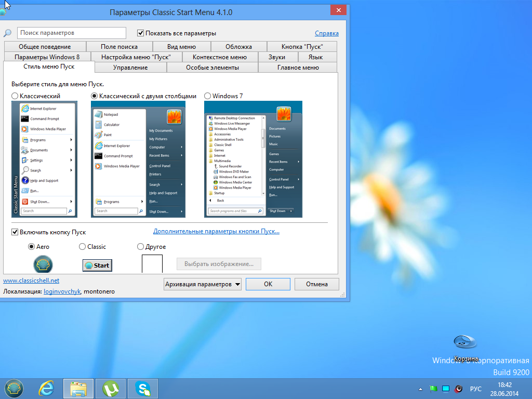
Task: Open 'Дополнительные параметры кнопки Пуск' link
Action: 216,232
